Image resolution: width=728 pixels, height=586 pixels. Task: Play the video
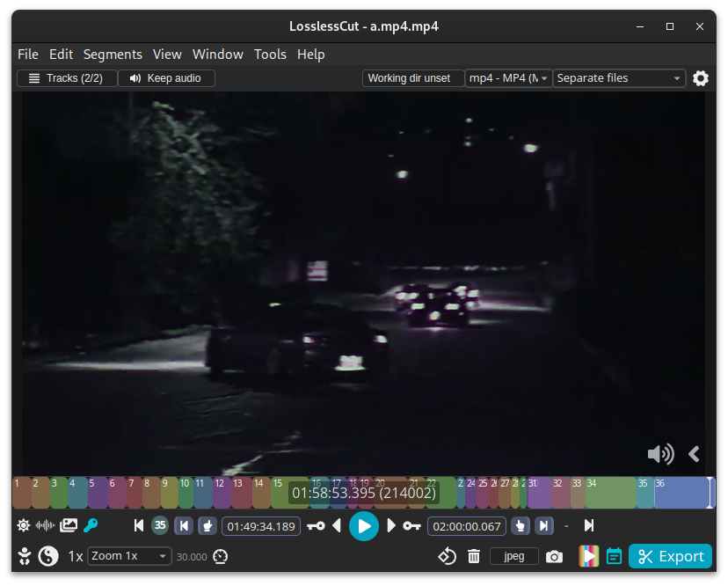pos(364,526)
